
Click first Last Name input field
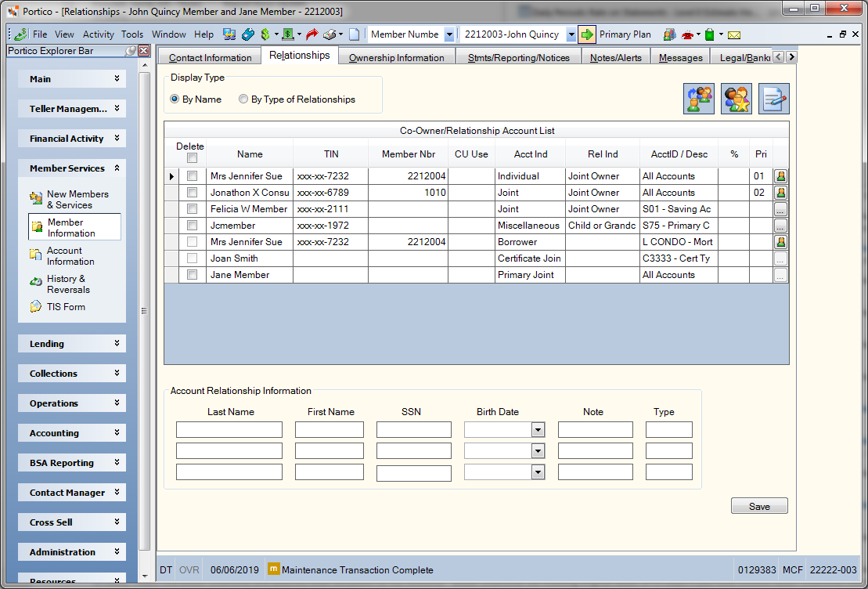coord(229,429)
